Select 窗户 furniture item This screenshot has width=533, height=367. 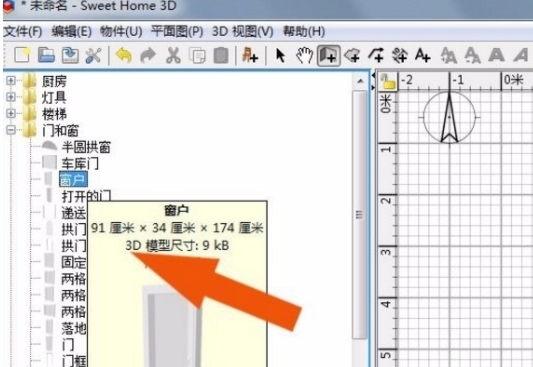coord(73,179)
